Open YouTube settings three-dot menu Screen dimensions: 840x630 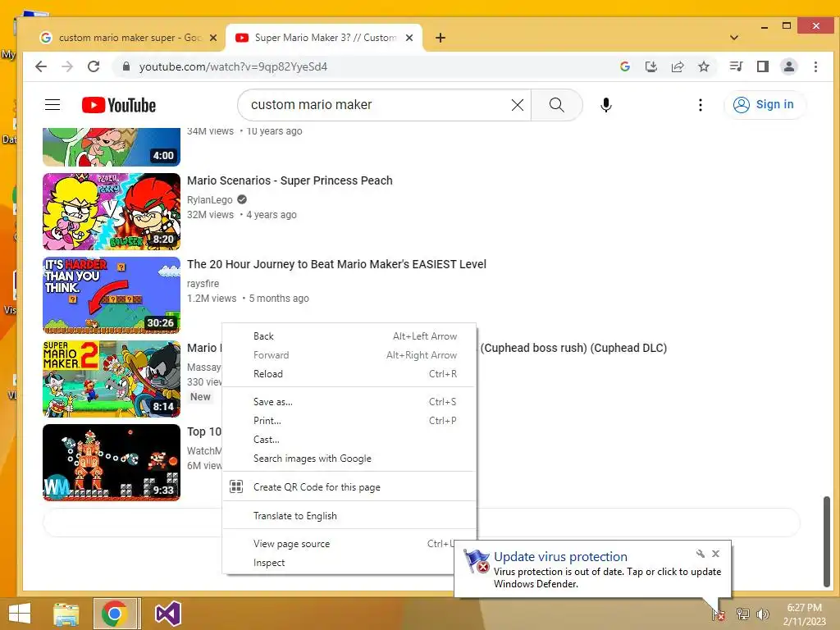[701, 105]
